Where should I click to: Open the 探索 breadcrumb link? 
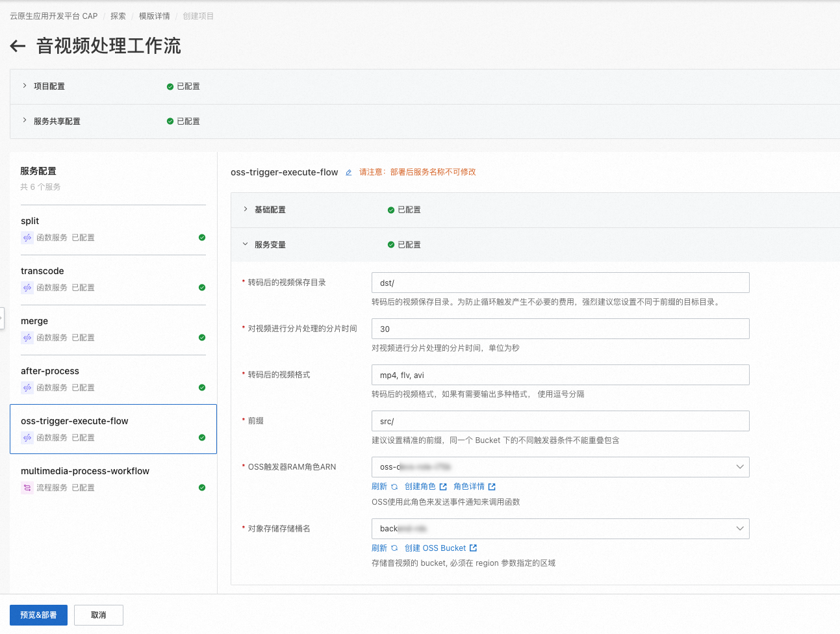(x=118, y=16)
